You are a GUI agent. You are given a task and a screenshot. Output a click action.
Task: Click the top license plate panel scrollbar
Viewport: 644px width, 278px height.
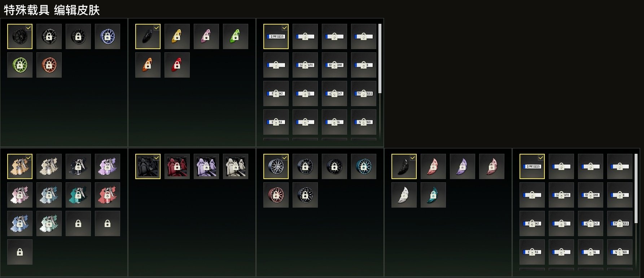[x=380, y=58]
